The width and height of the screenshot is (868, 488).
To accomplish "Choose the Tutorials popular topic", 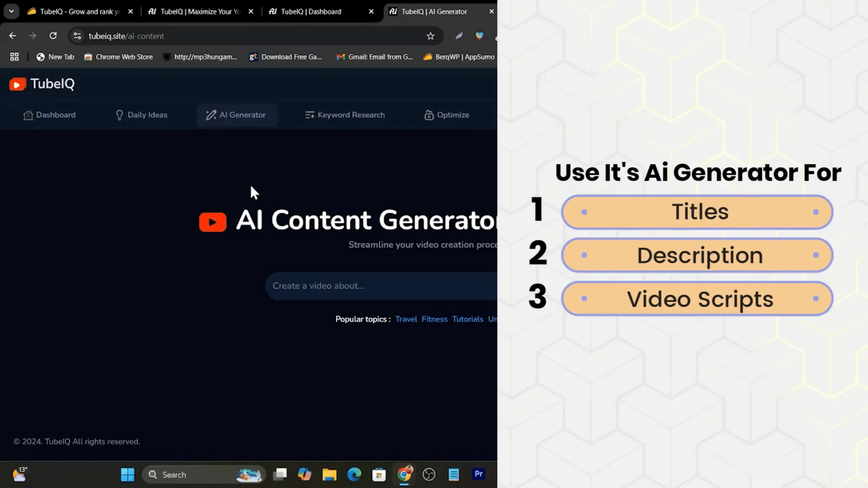I will point(467,319).
